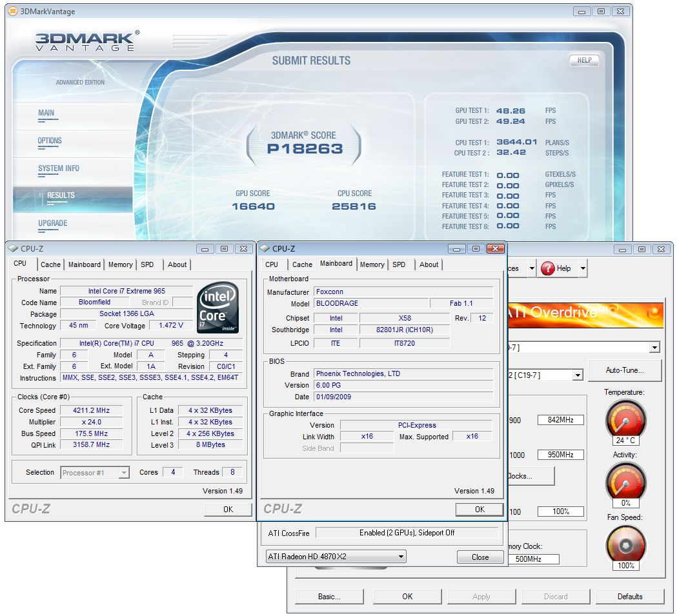The image size is (677, 616).
Task: Expand the Help button dropdown arrow
Action: (x=583, y=268)
